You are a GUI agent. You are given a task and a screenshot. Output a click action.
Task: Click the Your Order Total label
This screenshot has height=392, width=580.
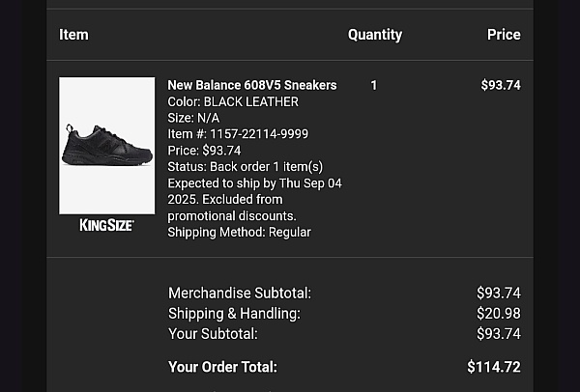tap(222, 367)
